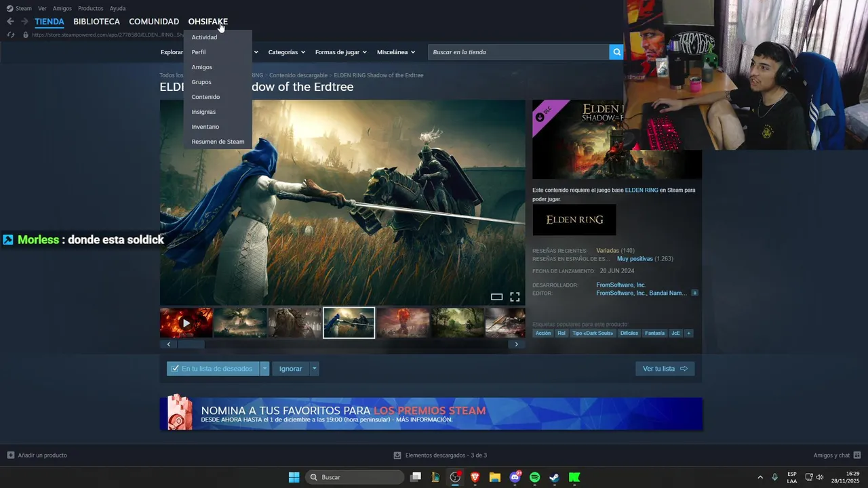Viewport: 868px width, 488px height.
Task: Open Discord from the taskbar
Action: (515, 477)
